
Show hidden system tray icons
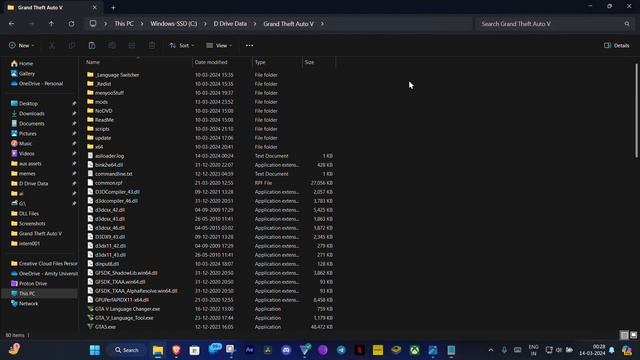(491, 350)
